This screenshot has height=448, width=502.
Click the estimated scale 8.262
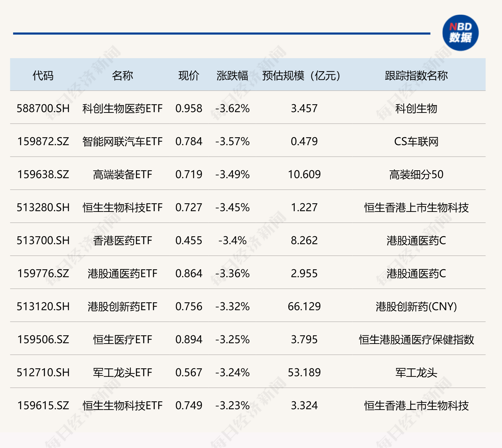304,241
